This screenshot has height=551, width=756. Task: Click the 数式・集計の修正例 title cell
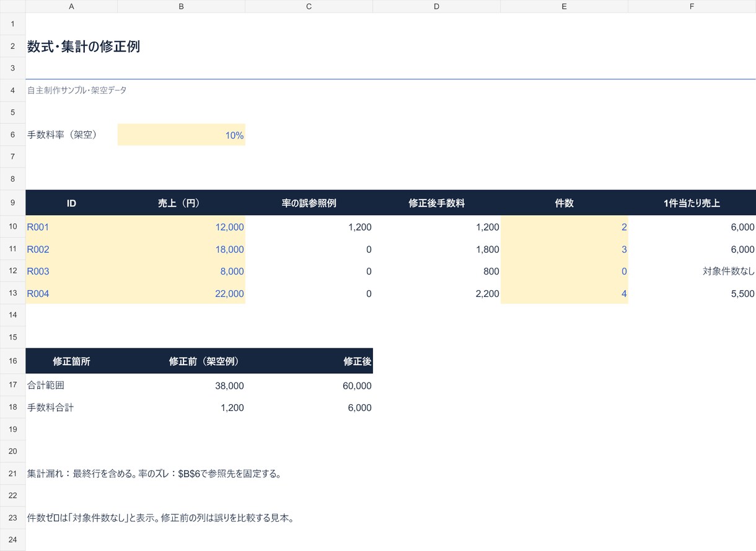point(84,46)
